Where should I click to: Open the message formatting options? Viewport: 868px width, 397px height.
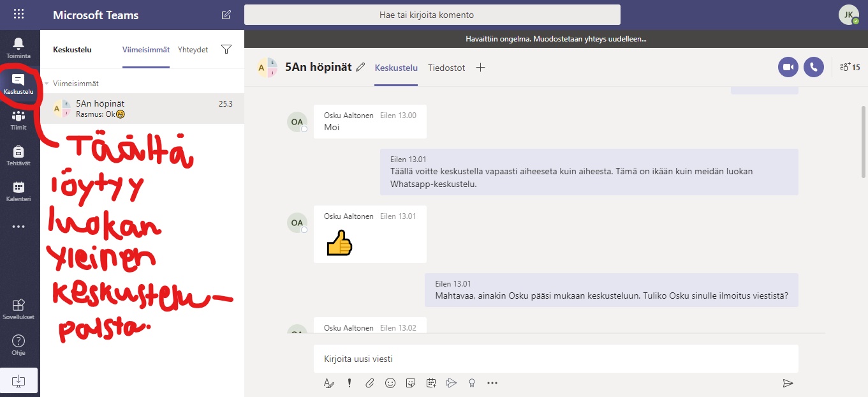[329, 383]
